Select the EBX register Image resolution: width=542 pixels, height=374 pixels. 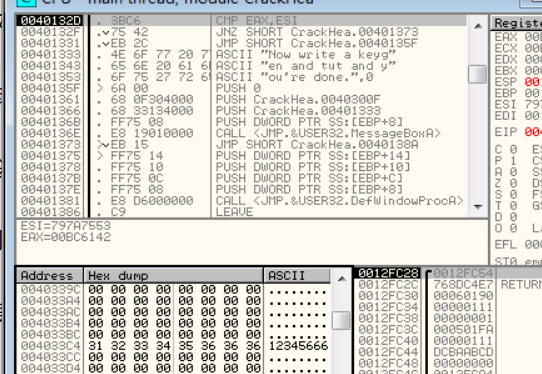click(x=518, y=71)
